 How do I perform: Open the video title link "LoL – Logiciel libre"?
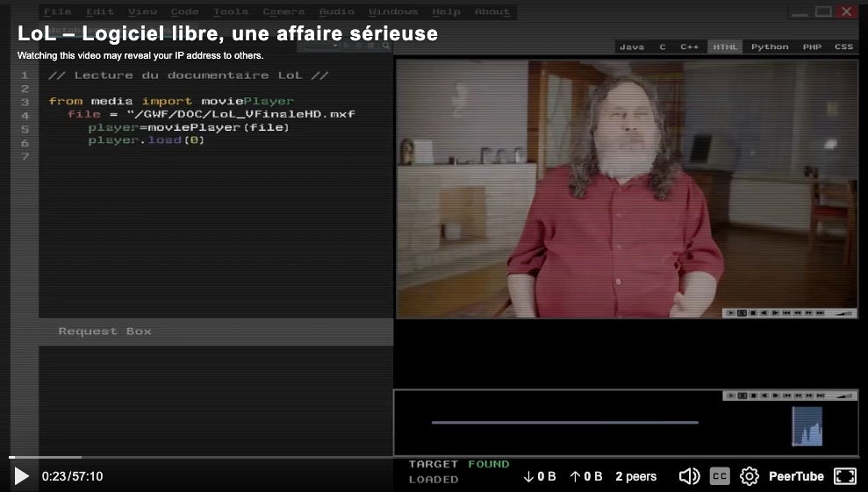coord(227,33)
